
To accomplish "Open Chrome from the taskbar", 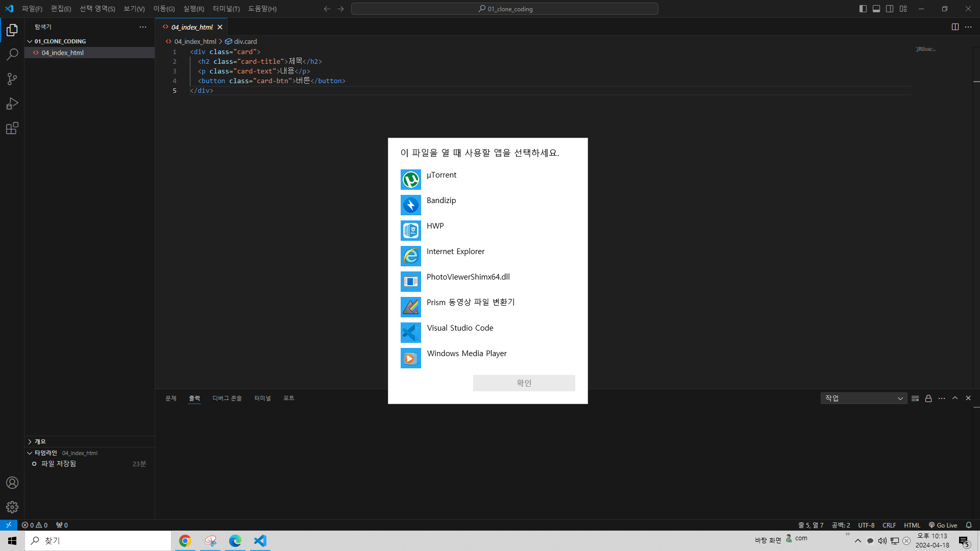I will click(x=185, y=541).
